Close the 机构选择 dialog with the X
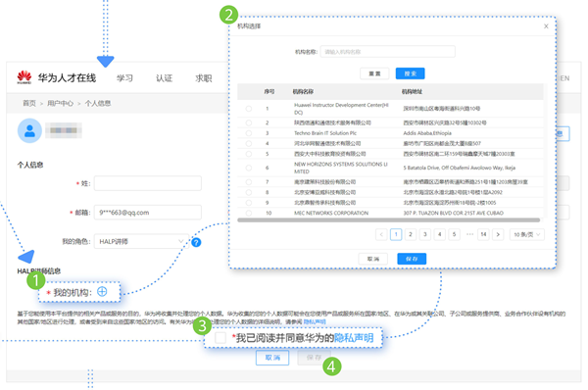 tap(546, 25)
